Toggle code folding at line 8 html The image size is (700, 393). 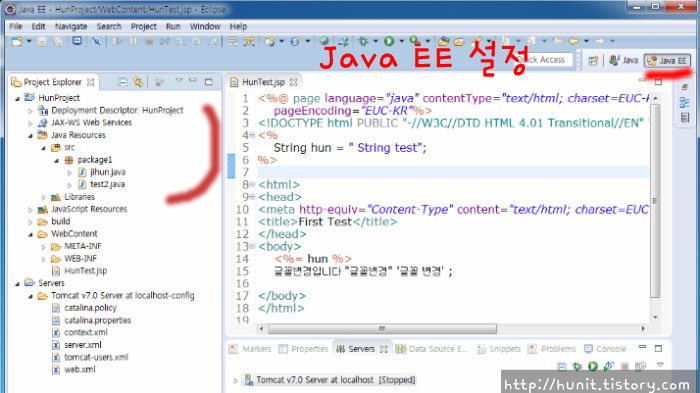252,184
